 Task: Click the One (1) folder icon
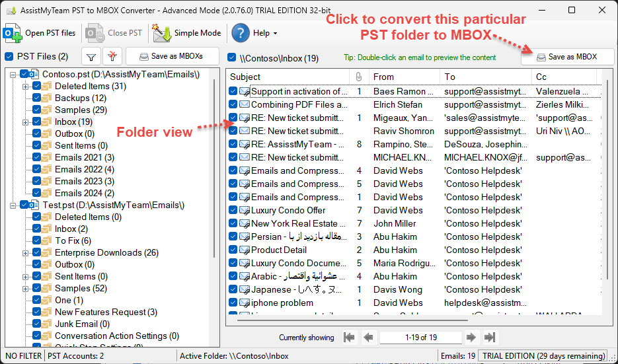pyautogui.click(x=47, y=300)
